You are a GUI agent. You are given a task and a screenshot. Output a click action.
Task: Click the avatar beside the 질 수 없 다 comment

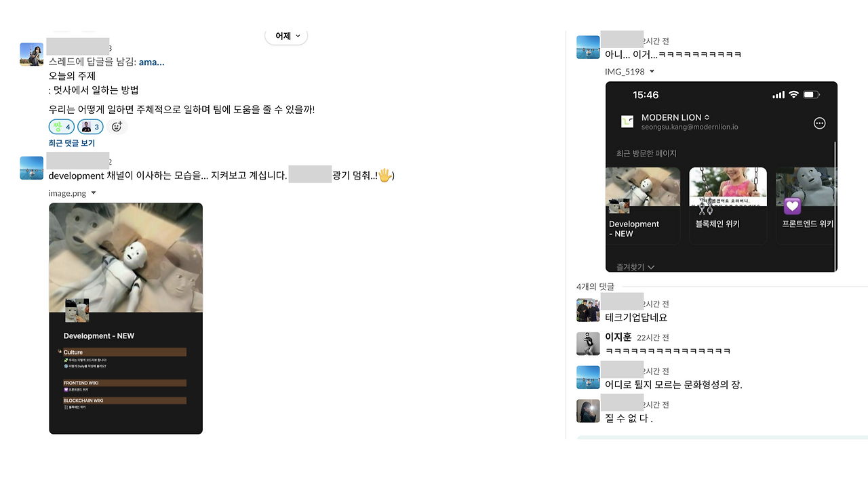(588, 411)
